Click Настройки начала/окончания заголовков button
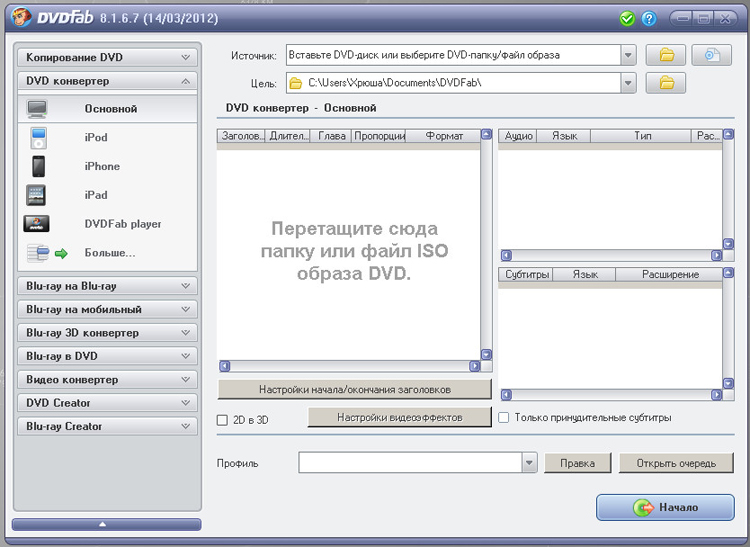The width and height of the screenshot is (750, 547). click(x=354, y=389)
